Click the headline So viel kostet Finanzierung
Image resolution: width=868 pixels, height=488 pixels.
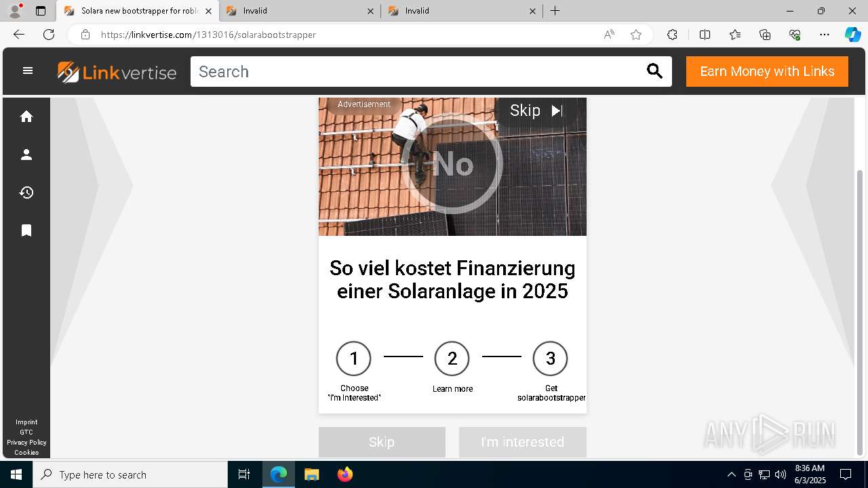coord(452,279)
